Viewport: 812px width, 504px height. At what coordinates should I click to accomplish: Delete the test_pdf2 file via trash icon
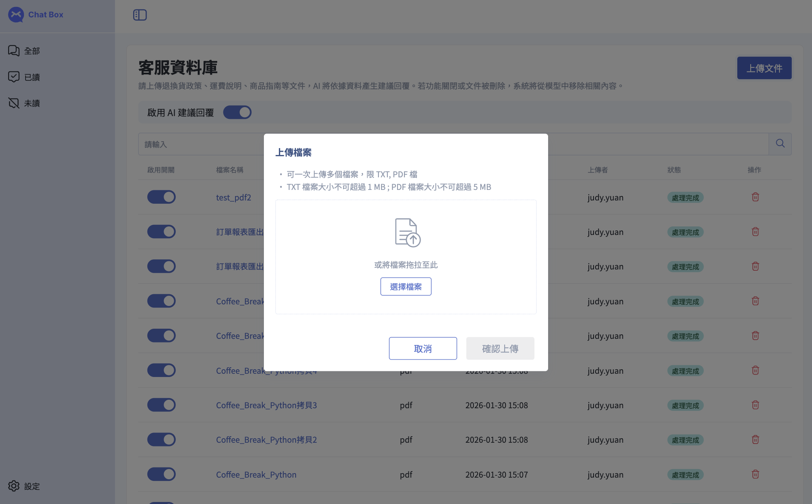pyautogui.click(x=755, y=197)
